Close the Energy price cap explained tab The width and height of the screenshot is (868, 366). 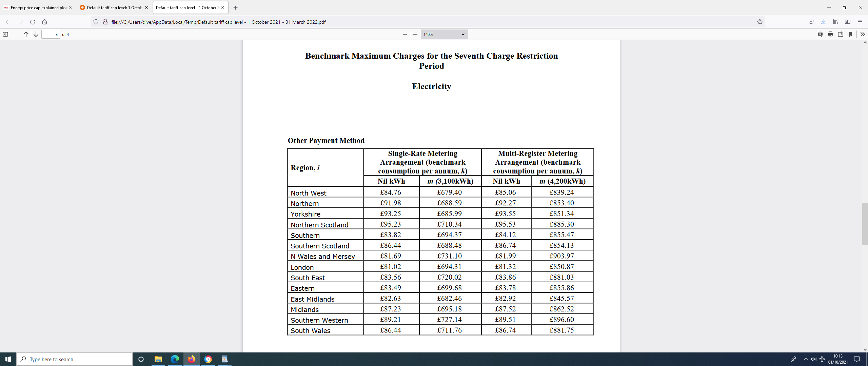pyautogui.click(x=70, y=7)
